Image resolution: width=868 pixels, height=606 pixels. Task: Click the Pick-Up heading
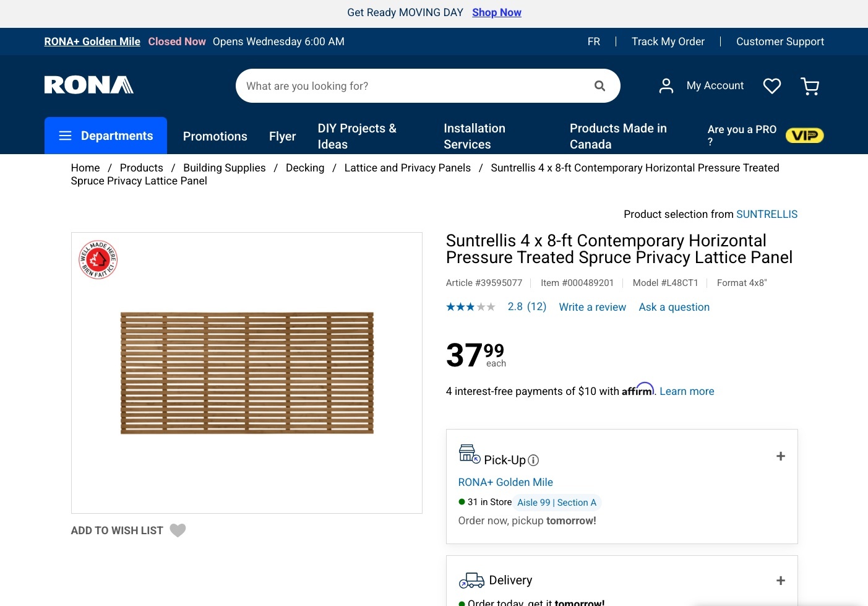(505, 460)
